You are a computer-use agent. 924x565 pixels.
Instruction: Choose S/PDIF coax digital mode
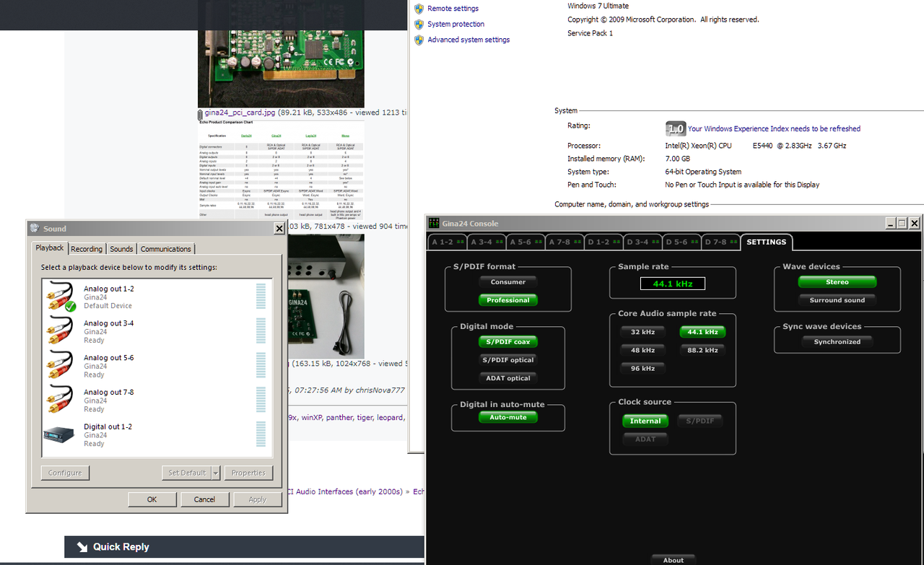tap(508, 342)
